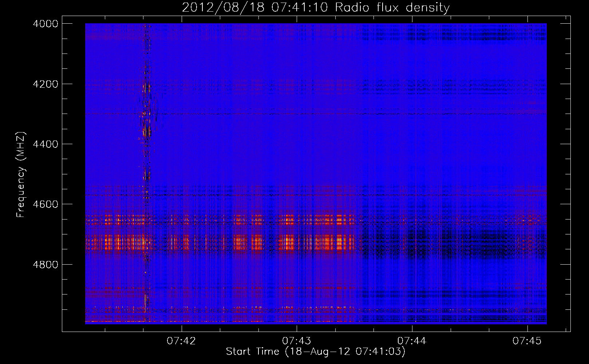Click the 07:43 time tick label
Image resolution: width=589 pixels, height=364 pixels.
click(x=297, y=341)
